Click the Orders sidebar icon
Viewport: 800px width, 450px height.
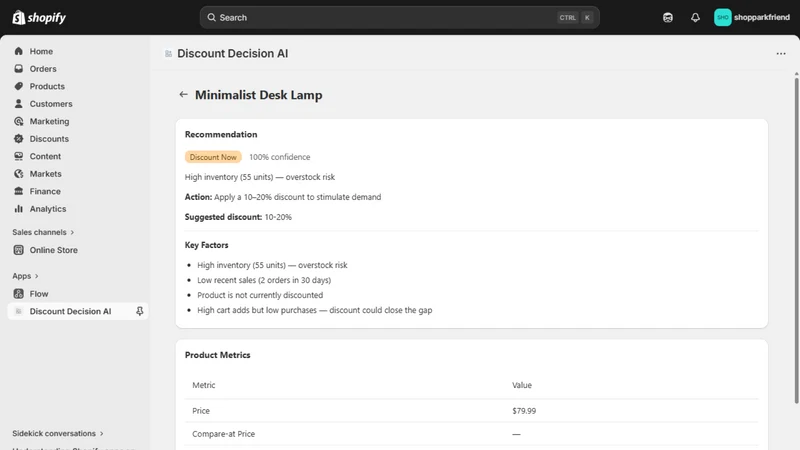[19, 68]
